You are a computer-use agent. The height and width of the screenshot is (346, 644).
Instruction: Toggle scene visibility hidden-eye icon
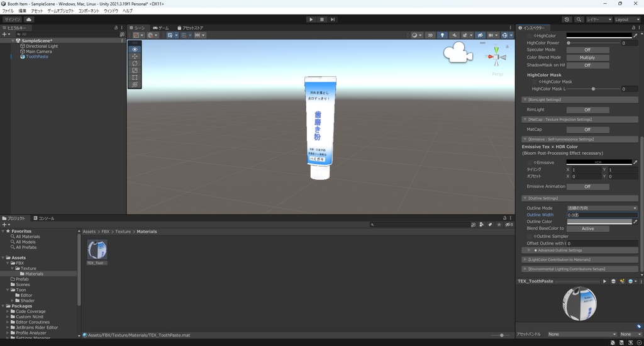click(480, 35)
